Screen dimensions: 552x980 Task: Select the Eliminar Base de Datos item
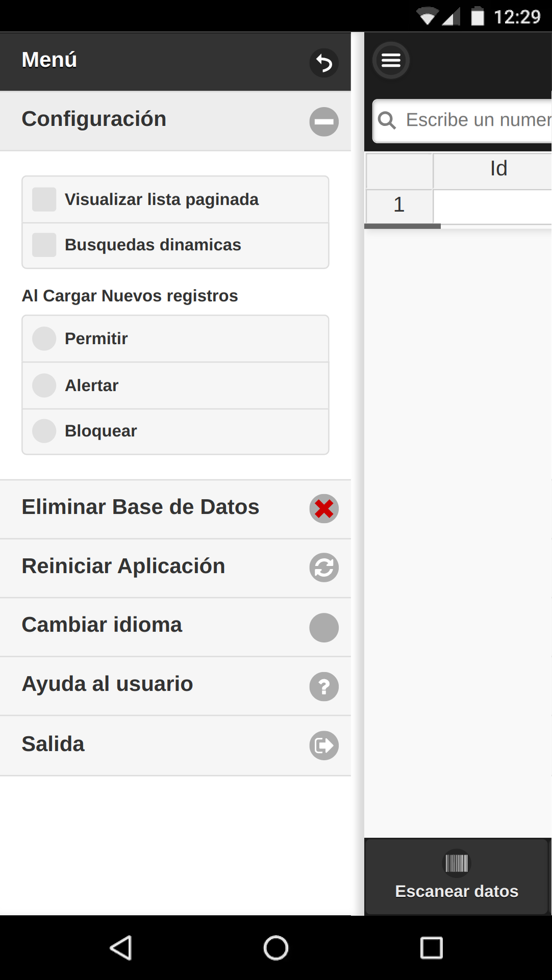click(x=175, y=509)
